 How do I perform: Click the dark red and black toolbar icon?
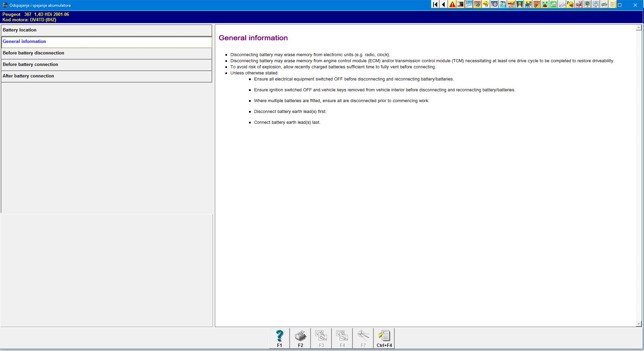(x=461, y=4)
